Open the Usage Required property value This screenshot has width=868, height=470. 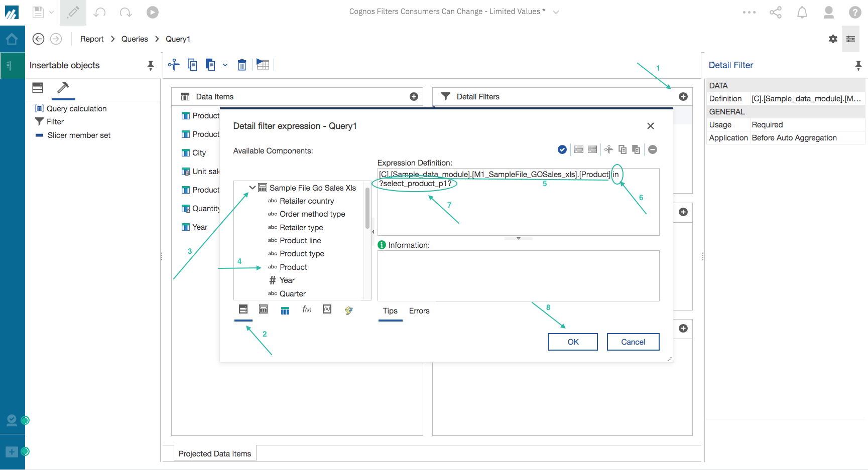807,125
